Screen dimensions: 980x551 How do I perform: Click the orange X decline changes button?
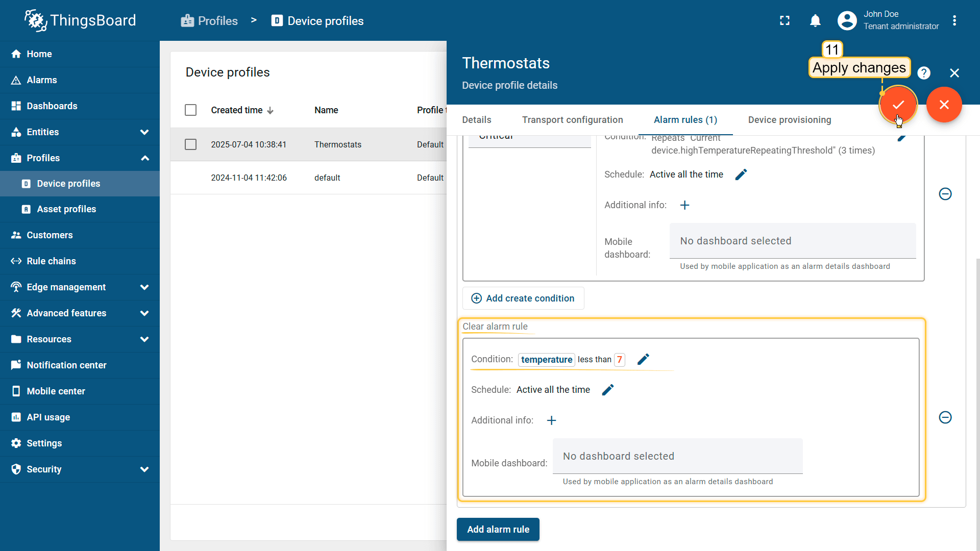coord(944,105)
